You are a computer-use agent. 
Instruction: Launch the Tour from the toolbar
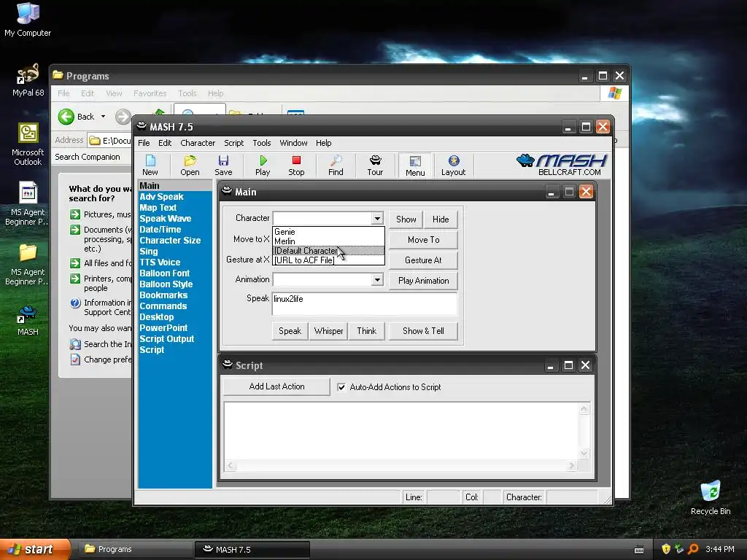coord(375,166)
